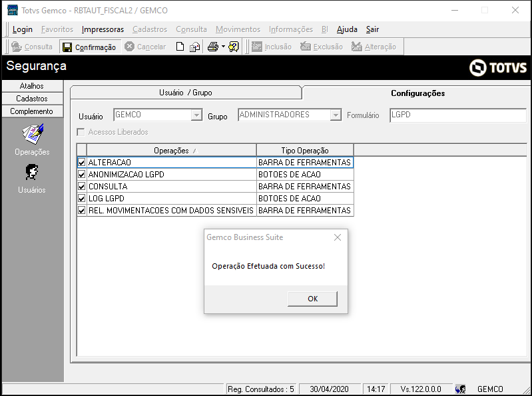Click the help question toolbar icon

pyautogui.click(x=234, y=47)
